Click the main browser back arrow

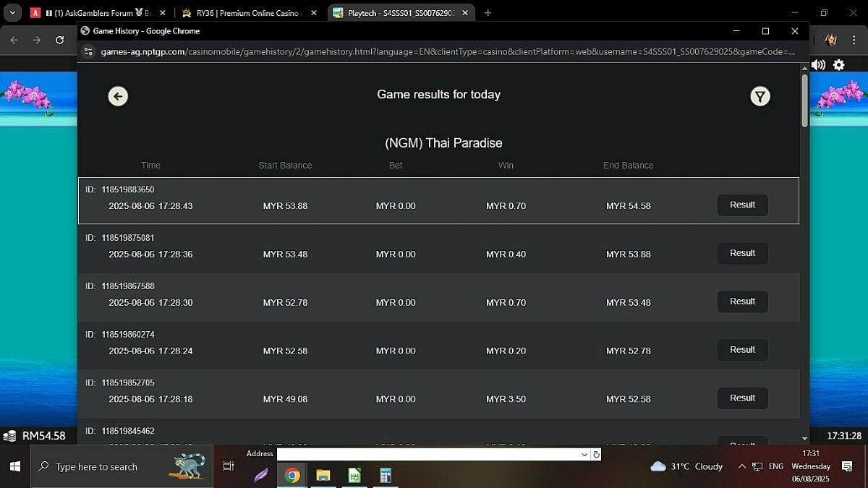[x=14, y=40]
